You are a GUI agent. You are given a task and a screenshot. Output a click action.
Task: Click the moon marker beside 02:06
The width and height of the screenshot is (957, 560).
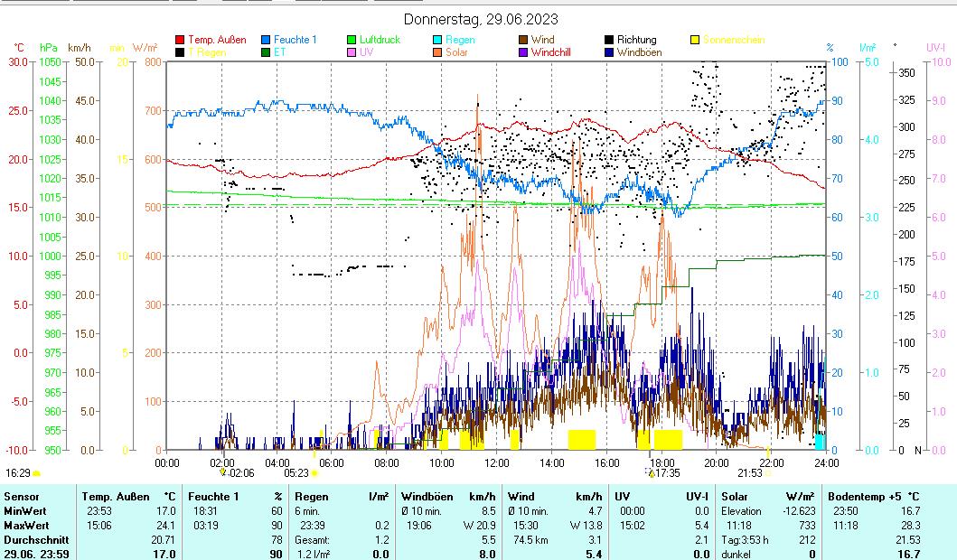coord(223,472)
